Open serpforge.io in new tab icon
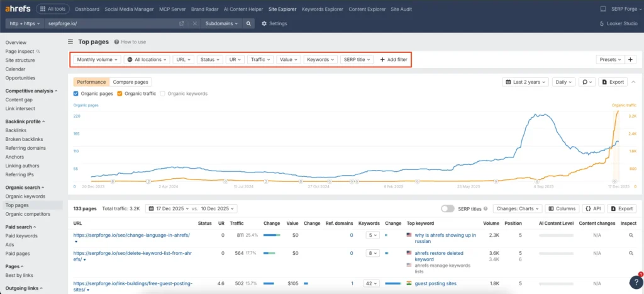The image size is (644, 294). [182, 23]
